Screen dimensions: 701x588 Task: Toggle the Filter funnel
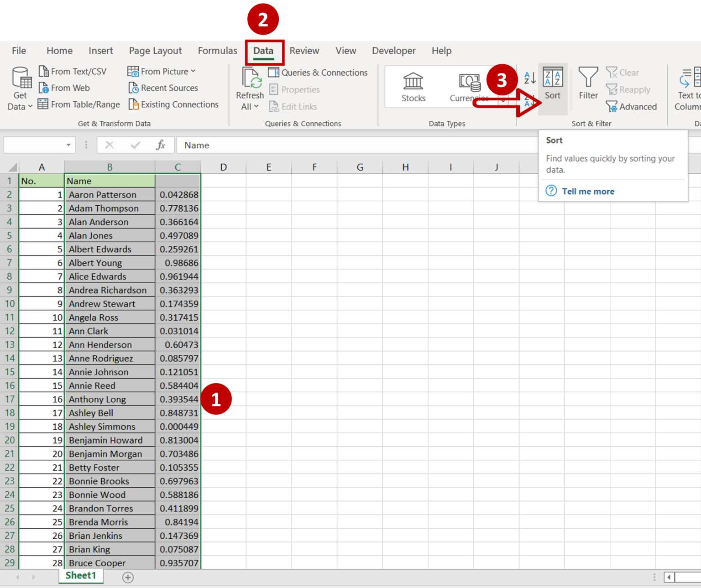click(x=588, y=83)
